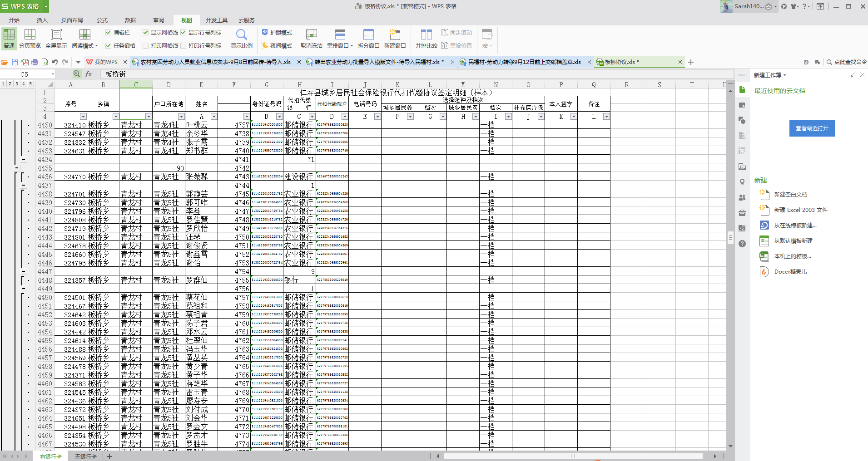The height and width of the screenshot is (461, 868).
Task: Click 并排比较 side-by-side compare
Action: coord(427,38)
